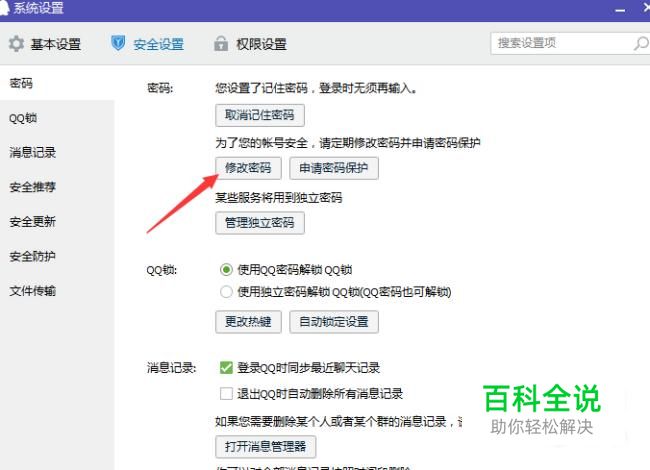This screenshot has width=650, height=470.
Task: Open 安全推荐 in the sidebar
Action: pos(57,187)
